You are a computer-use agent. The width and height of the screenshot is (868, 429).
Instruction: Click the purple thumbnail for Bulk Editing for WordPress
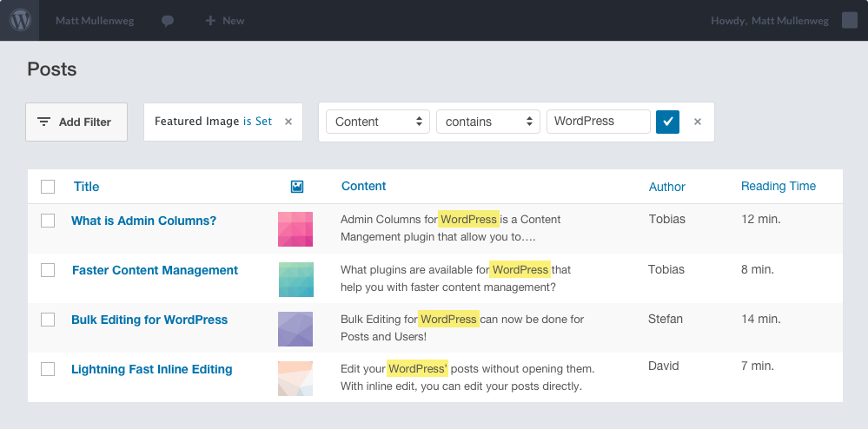pyautogui.click(x=295, y=329)
